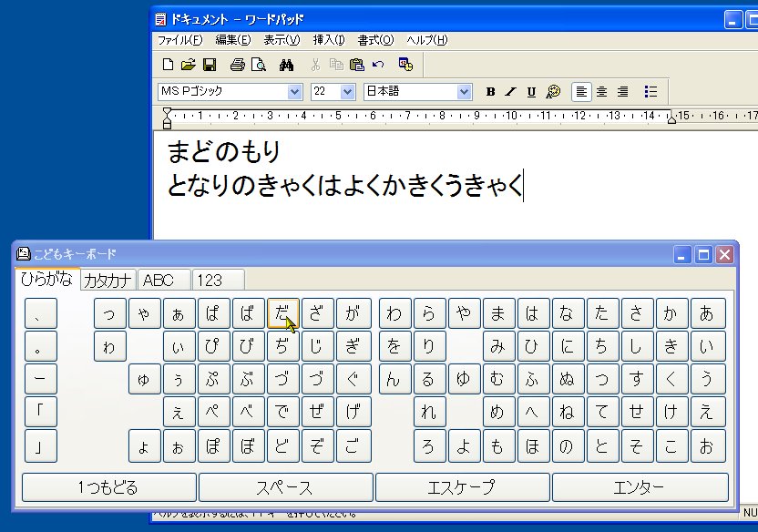758x532 pixels.
Task: Switch to the カタカナ tab
Action: 109,280
